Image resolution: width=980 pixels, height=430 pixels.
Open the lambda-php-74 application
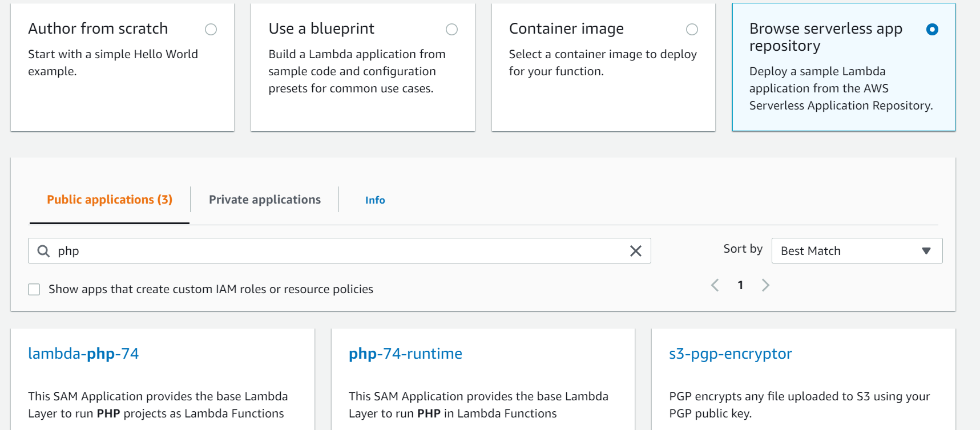click(x=83, y=354)
